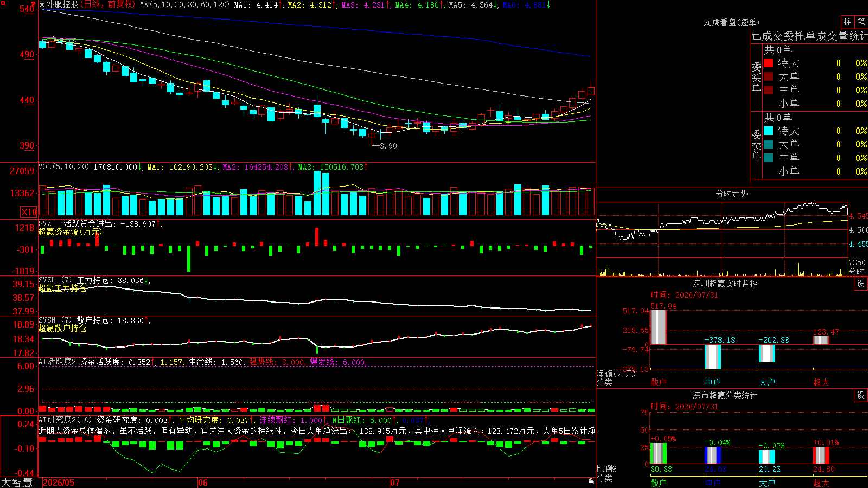This screenshot has height=488, width=868.
Task: Click the MA(5,10,20,30,60,120) indicator label
Action: click(x=184, y=5)
